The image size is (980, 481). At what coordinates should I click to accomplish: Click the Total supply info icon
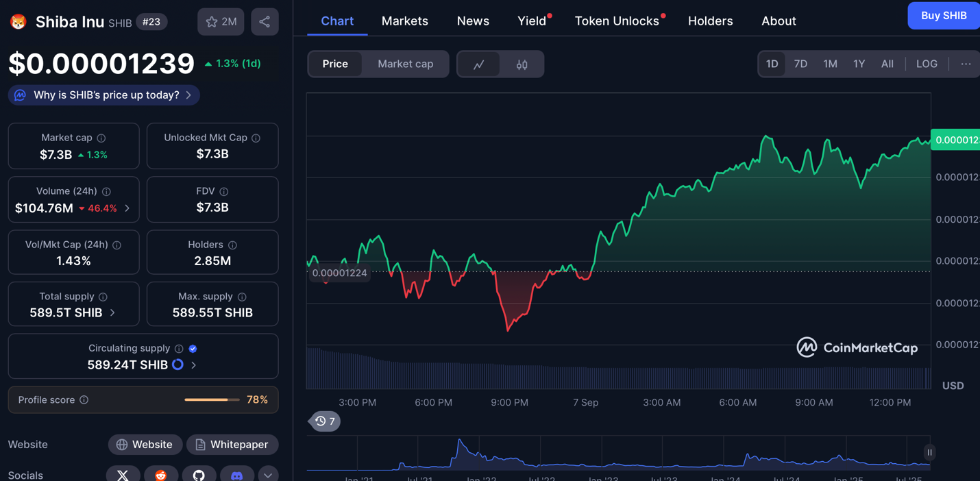tap(103, 297)
